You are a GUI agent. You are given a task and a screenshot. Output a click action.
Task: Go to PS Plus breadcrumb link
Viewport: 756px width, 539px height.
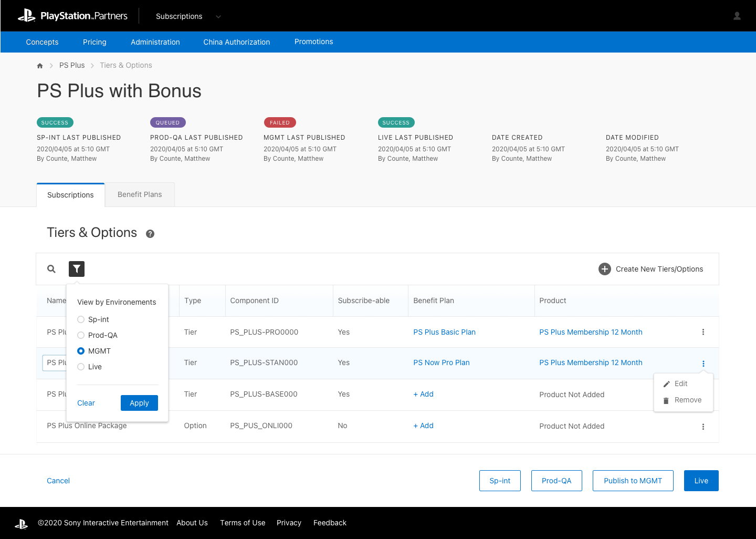click(72, 65)
